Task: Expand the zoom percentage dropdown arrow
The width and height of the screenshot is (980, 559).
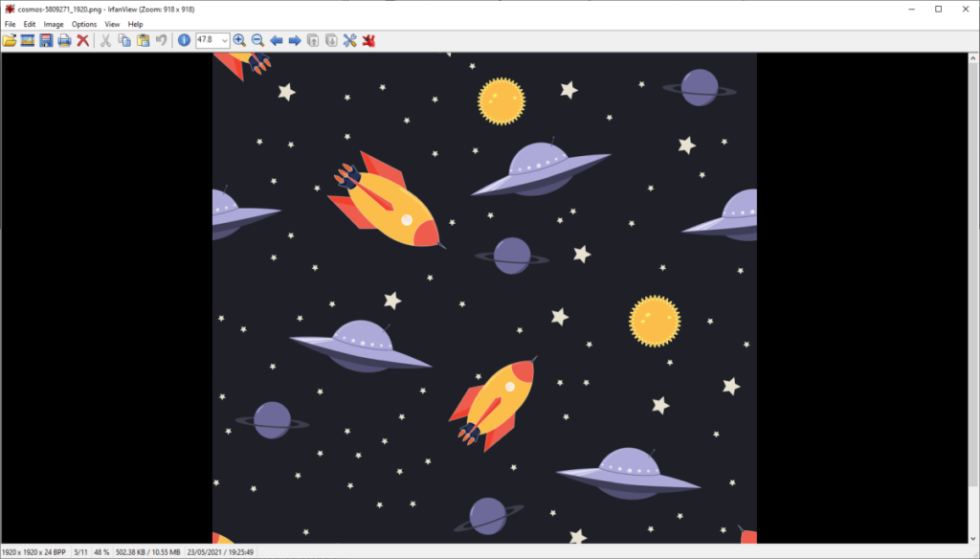Action: point(224,40)
